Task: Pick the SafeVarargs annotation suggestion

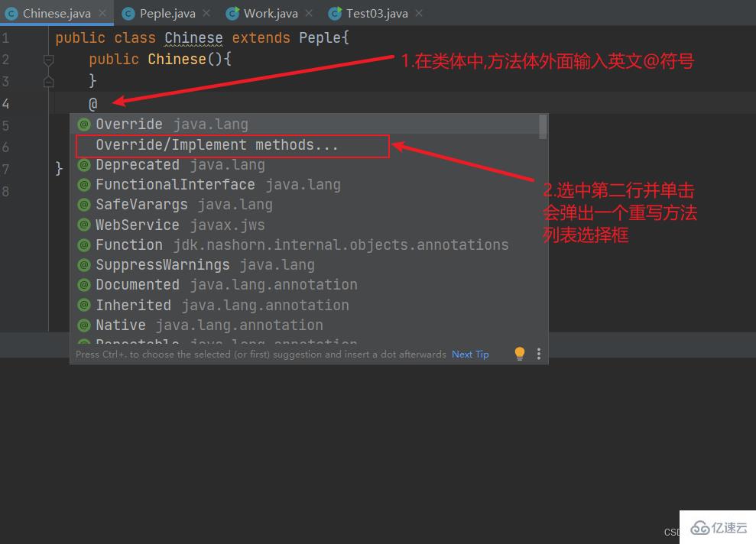Action: 305,205
